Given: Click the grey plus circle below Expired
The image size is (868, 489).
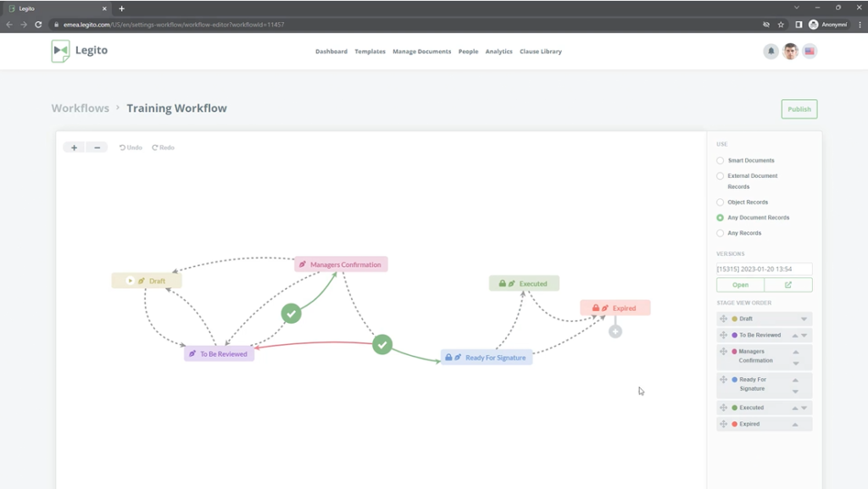Looking at the screenshot, I should [615, 331].
